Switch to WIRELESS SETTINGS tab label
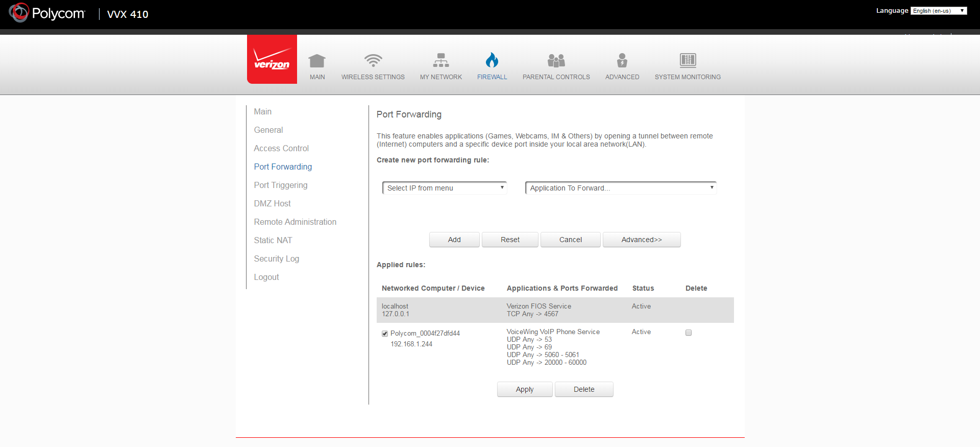The height and width of the screenshot is (447, 980). [373, 77]
